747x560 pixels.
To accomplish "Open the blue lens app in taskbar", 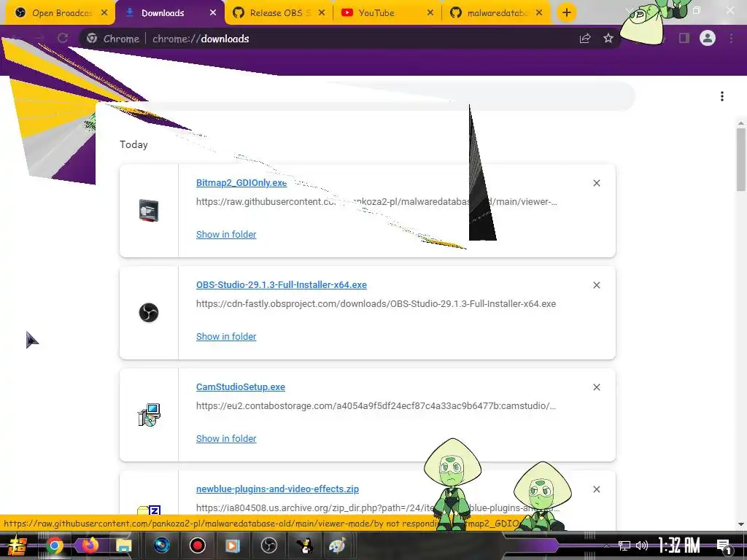I will click(162, 545).
